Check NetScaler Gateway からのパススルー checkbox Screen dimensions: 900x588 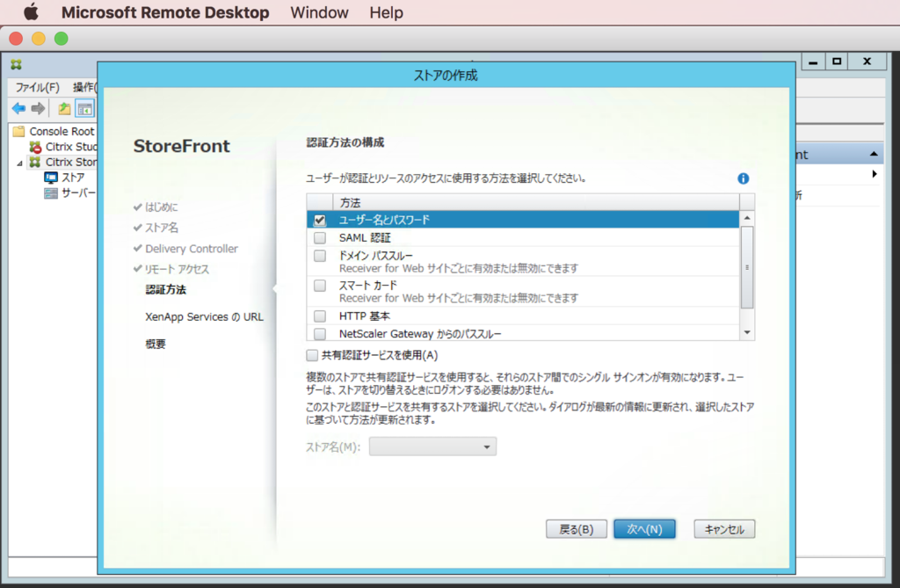point(320,334)
